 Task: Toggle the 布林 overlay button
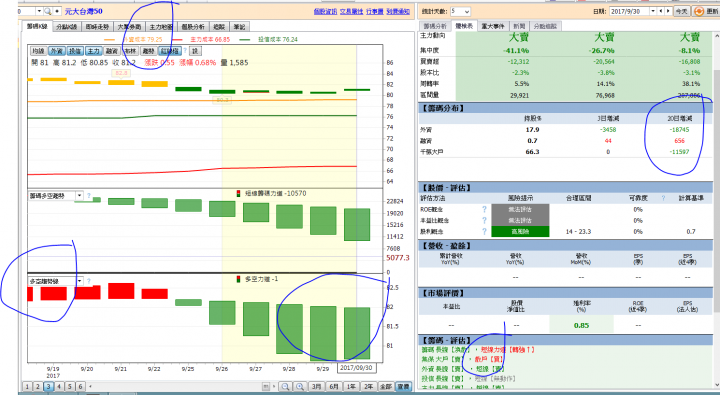pos(130,51)
